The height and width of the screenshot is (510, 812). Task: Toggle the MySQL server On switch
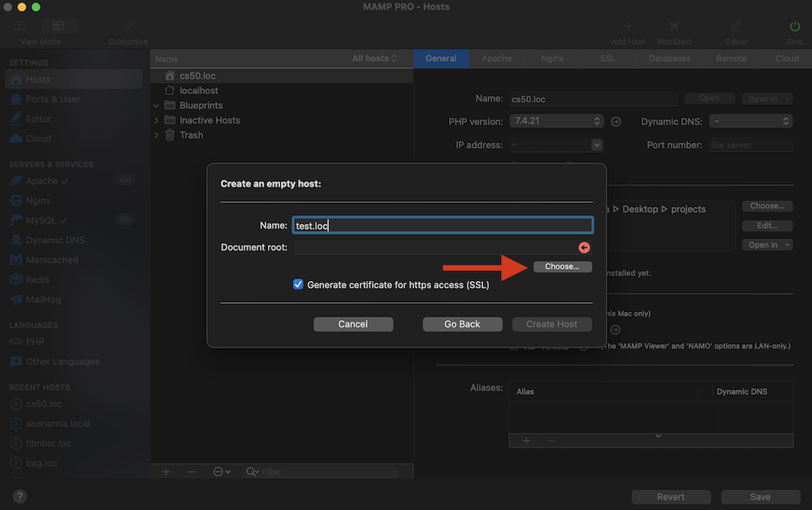pyautogui.click(x=125, y=219)
